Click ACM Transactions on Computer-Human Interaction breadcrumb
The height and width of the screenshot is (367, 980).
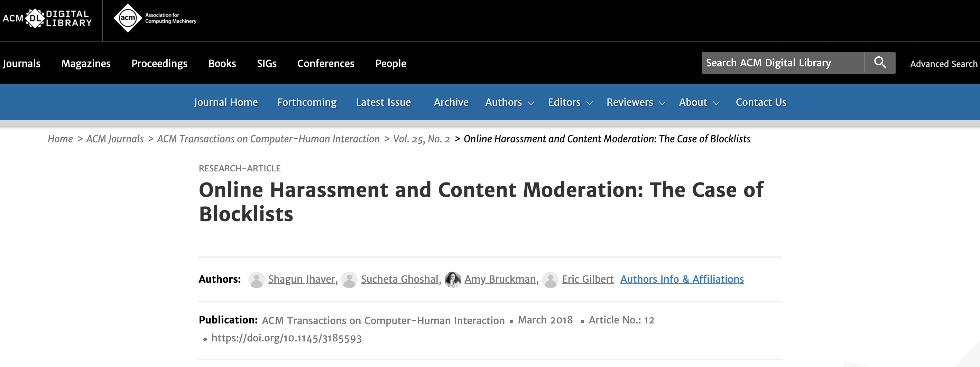click(268, 139)
